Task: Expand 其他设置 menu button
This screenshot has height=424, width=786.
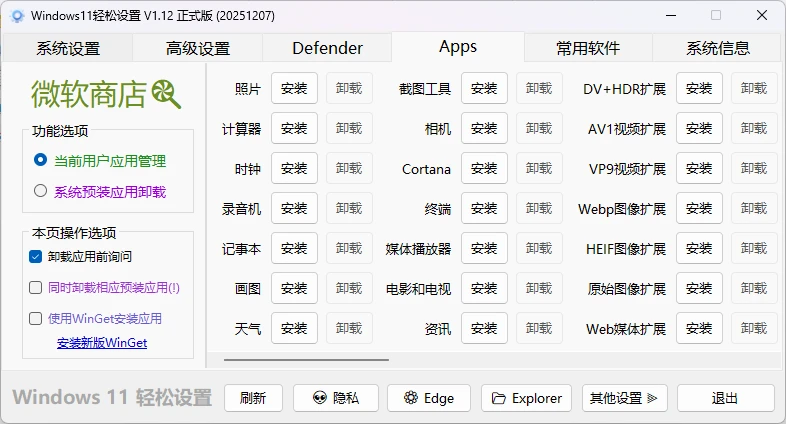Action: tap(625, 398)
